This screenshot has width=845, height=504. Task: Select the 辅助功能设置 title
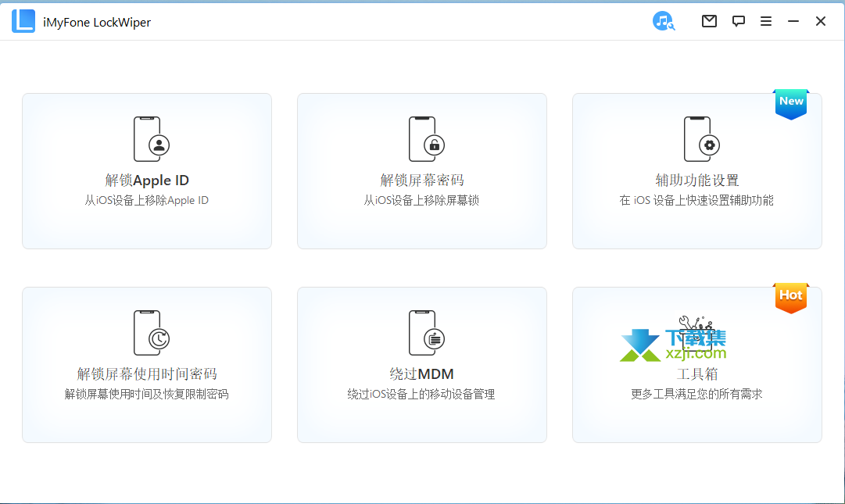[x=696, y=180]
